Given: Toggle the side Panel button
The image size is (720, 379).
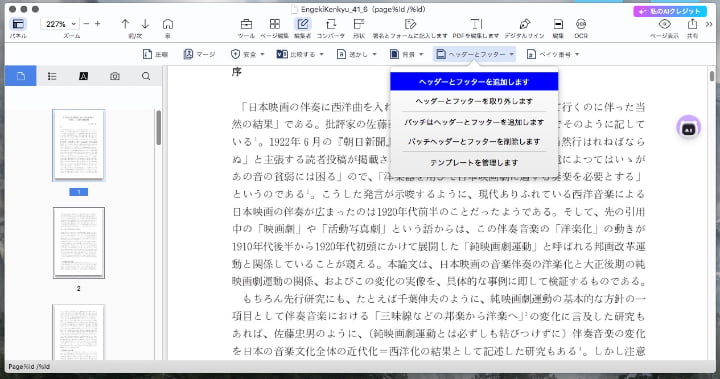Looking at the screenshot, I should tap(18, 24).
